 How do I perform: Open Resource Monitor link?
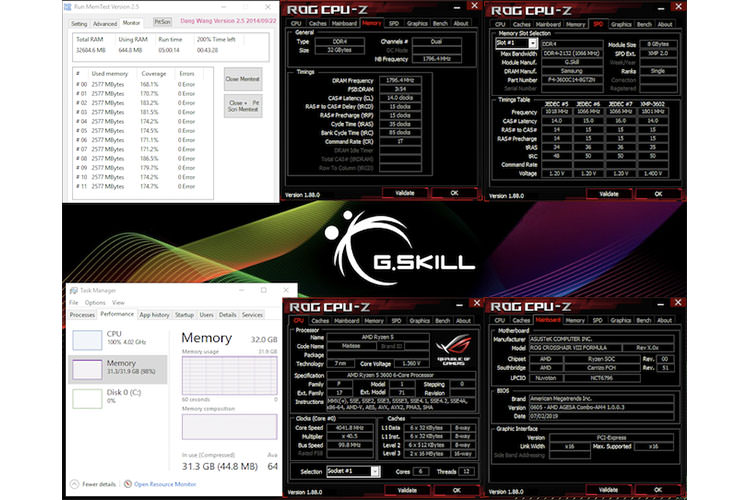point(165,484)
